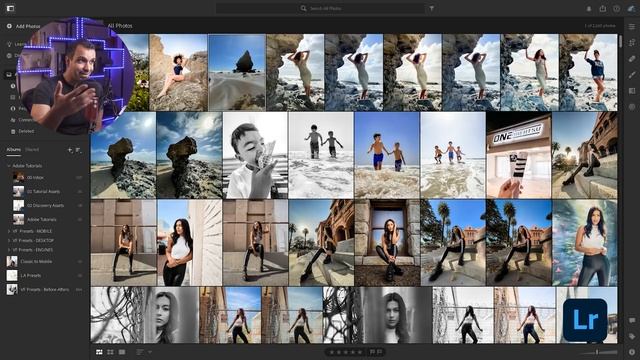Set rating with the star control

coord(345,352)
